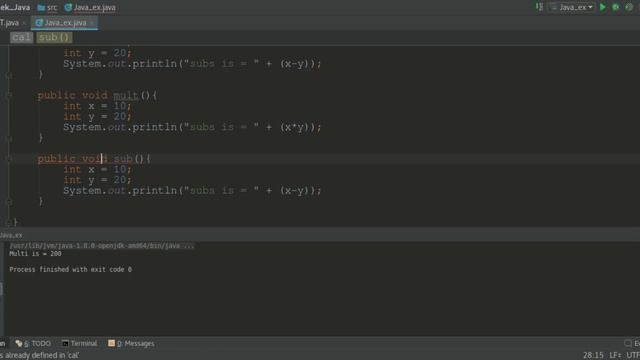Run the Java_ex configuration with the green play button
This screenshot has width=640, height=360.
click(x=602, y=7)
